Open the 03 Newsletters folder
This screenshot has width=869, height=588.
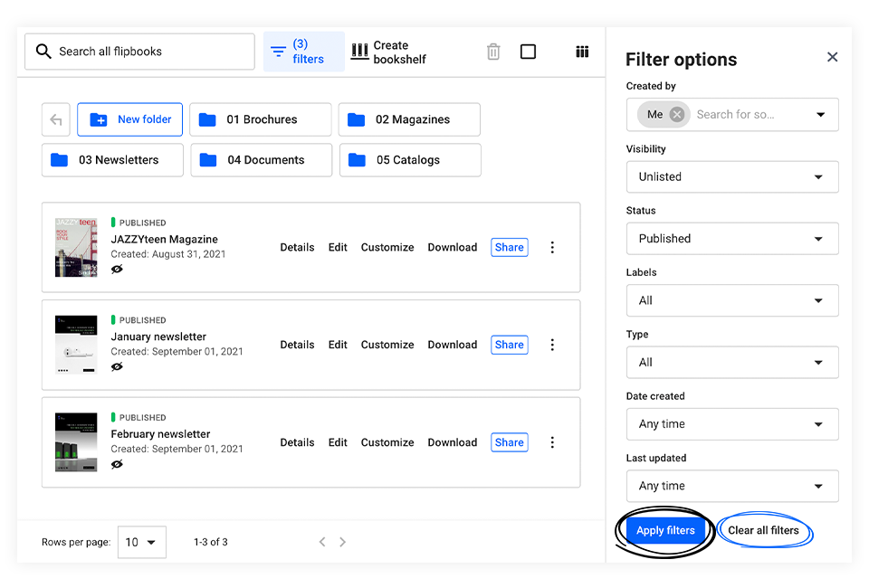click(112, 160)
